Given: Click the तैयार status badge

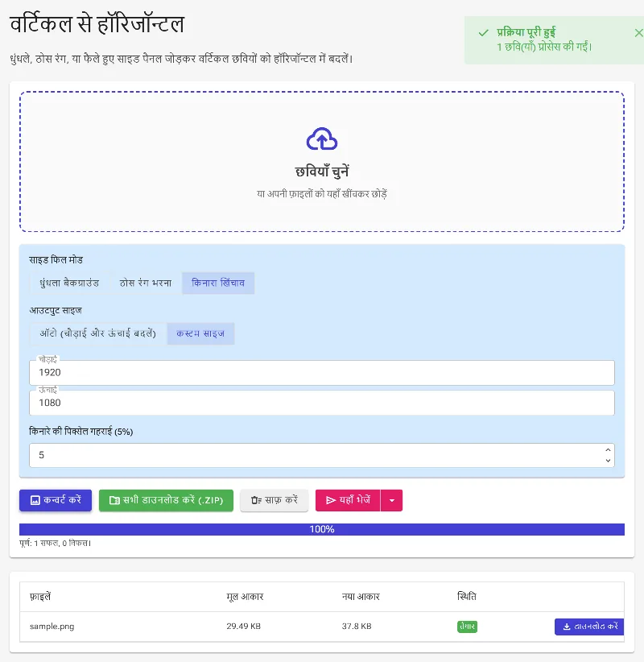Looking at the screenshot, I should pyautogui.click(x=467, y=627).
